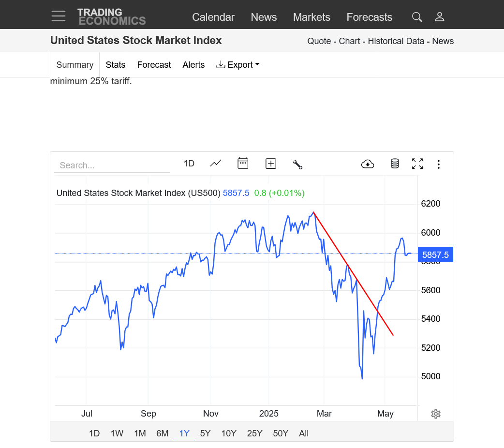Open the chart calendar date picker

click(x=243, y=164)
